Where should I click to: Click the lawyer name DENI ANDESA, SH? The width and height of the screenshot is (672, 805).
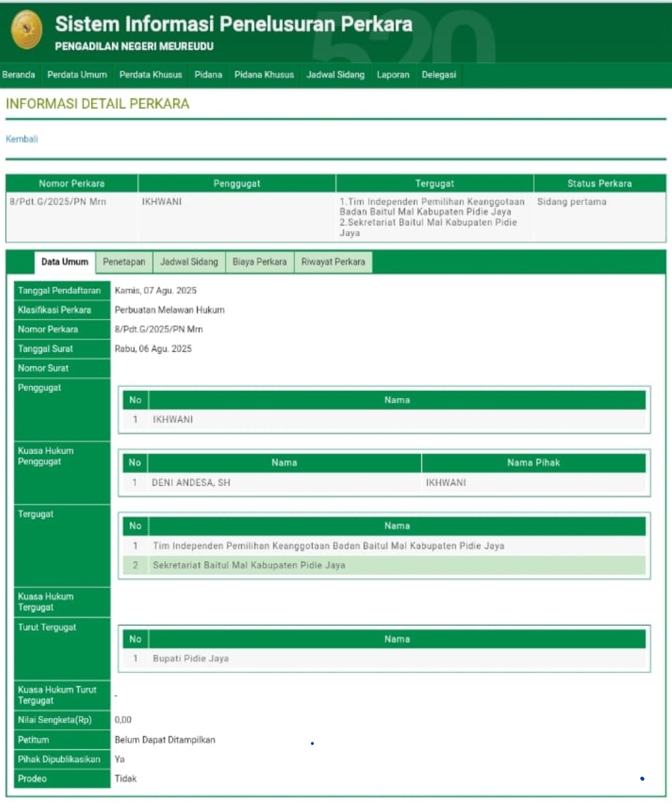[191, 483]
